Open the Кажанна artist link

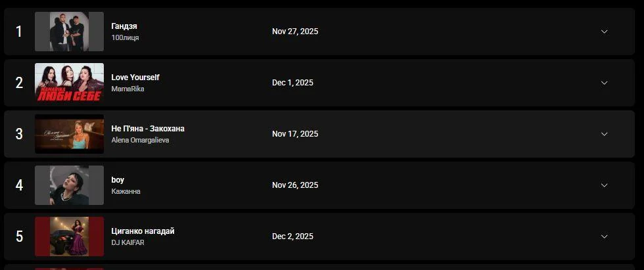coord(126,191)
